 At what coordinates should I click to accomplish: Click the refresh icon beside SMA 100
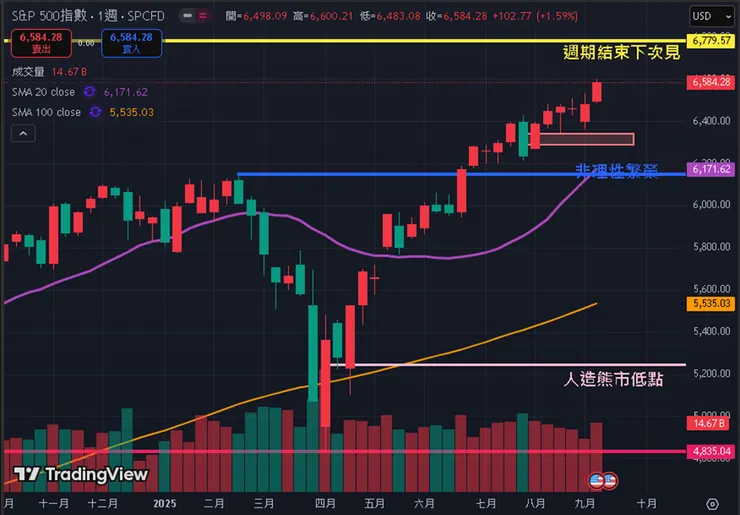95,112
